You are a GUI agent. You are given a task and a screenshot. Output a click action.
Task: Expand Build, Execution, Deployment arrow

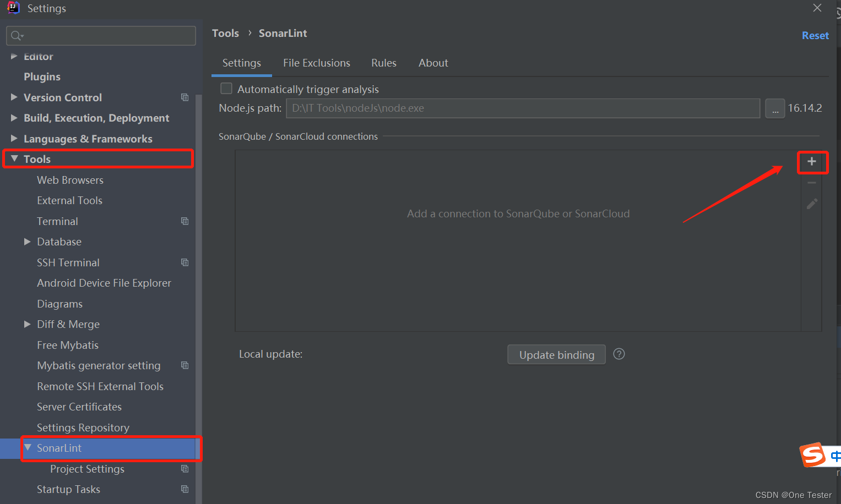pyautogui.click(x=14, y=118)
